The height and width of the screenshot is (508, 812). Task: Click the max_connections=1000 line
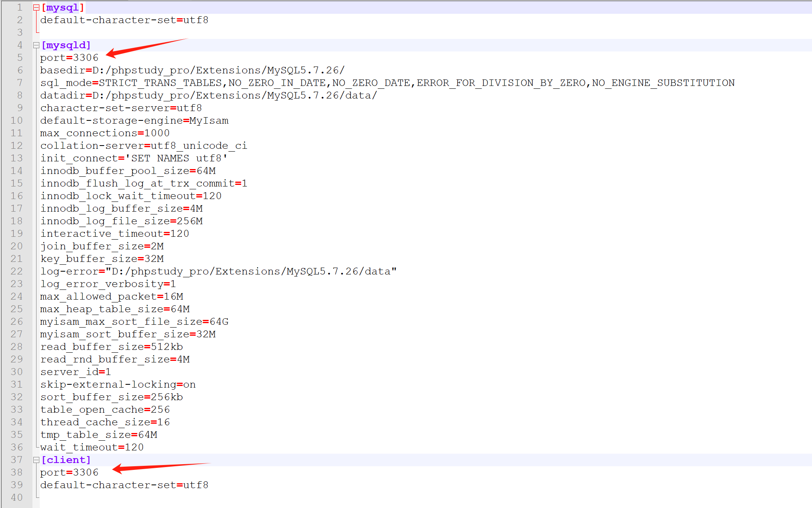coord(105,133)
